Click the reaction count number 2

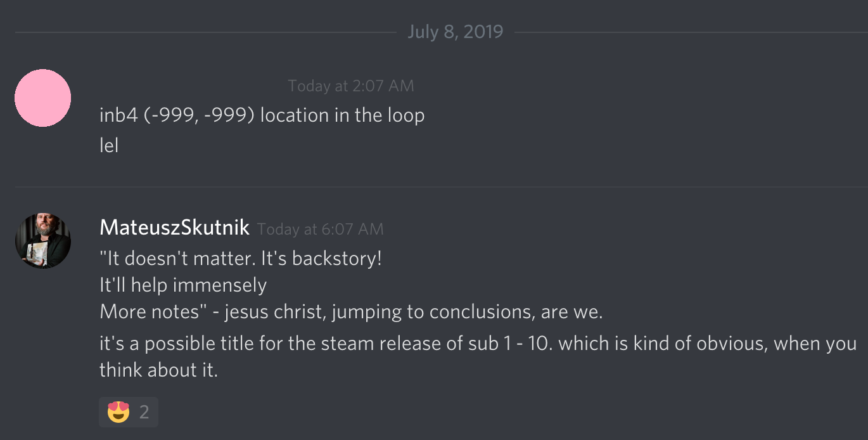point(144,412)
